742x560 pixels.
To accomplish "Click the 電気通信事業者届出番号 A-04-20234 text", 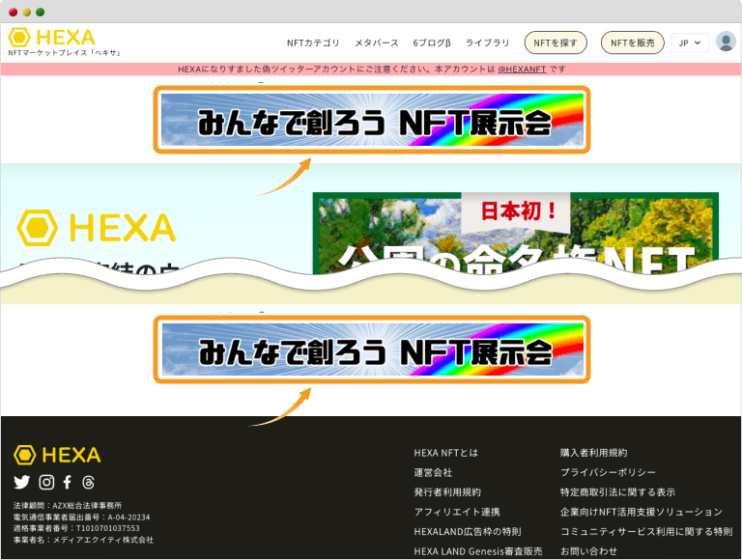I will point(81,517).
